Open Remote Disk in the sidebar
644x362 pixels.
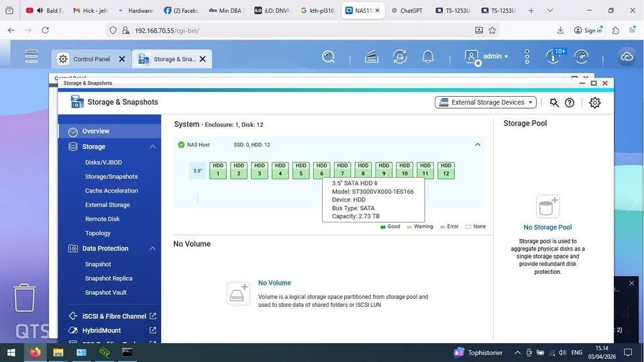pyautogui.click(x=102, y=219)
